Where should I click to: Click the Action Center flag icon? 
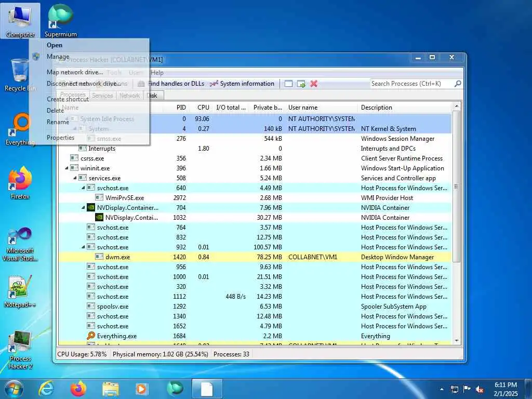pyautogui.click(x=467, y=389)
